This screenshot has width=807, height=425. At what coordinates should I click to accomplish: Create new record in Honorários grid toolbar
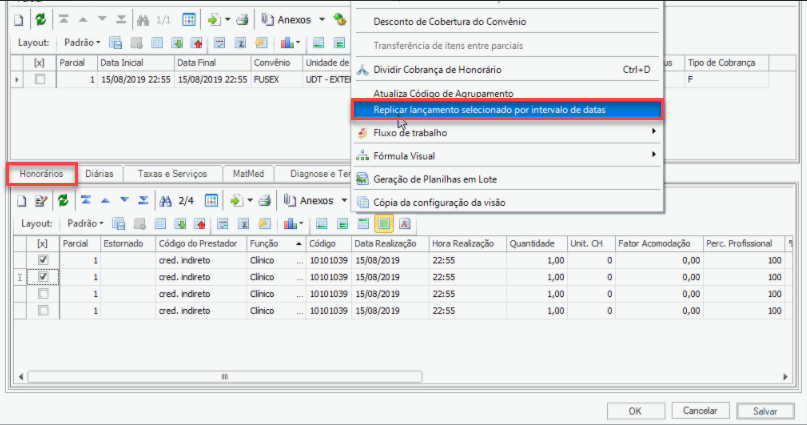pos(21,201)
